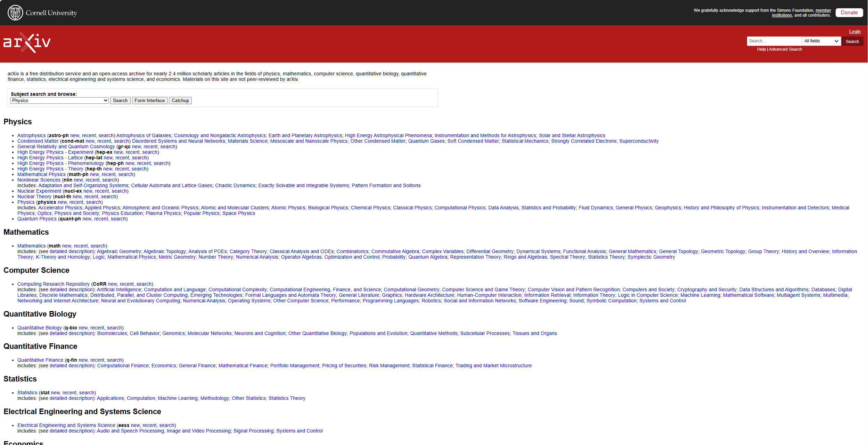Open the Robotics link
The image size is (868, 445).
[x=431, y=301]
